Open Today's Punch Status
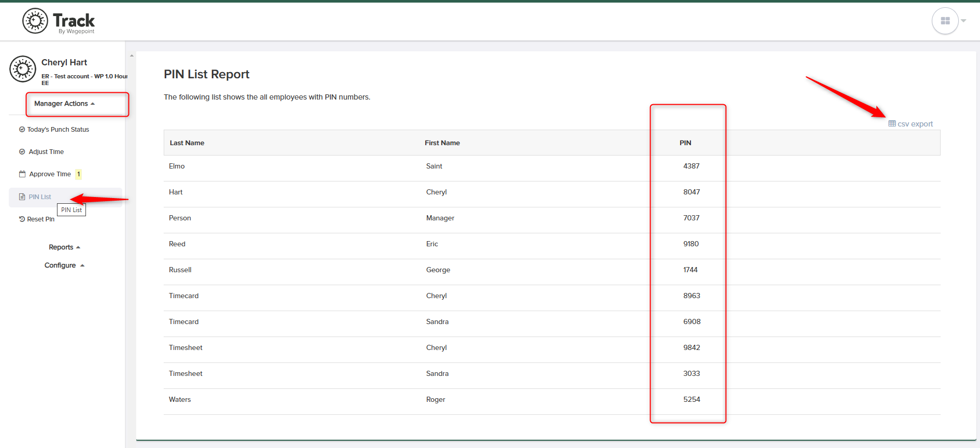Screen dimensions: 980x448 click(x=58, y=130)
